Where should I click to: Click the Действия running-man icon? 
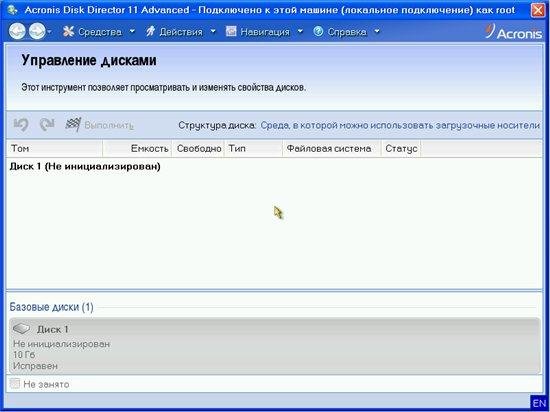[x=151, y=32]
